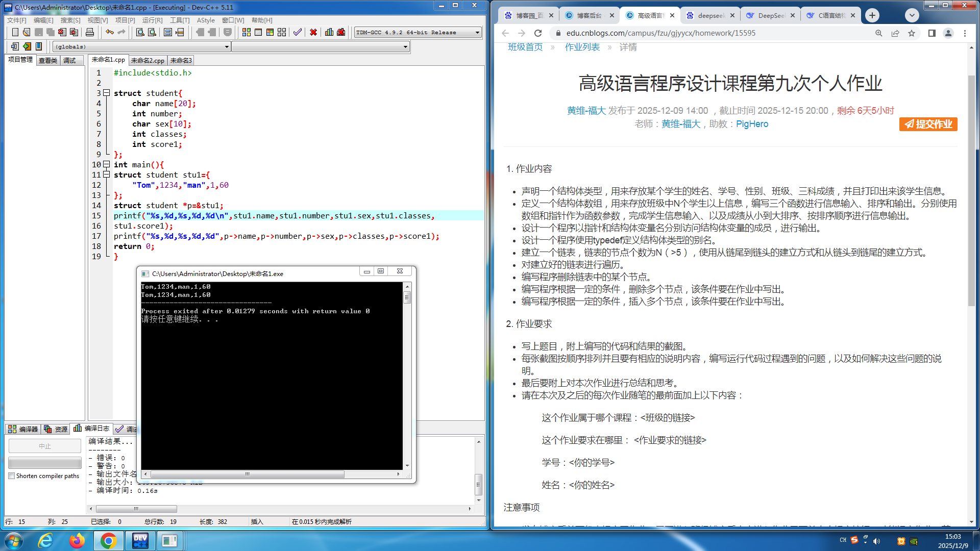Reload the browser page
Image resolution: width=980 pixels, height=551 pixels.
[538, 33]
